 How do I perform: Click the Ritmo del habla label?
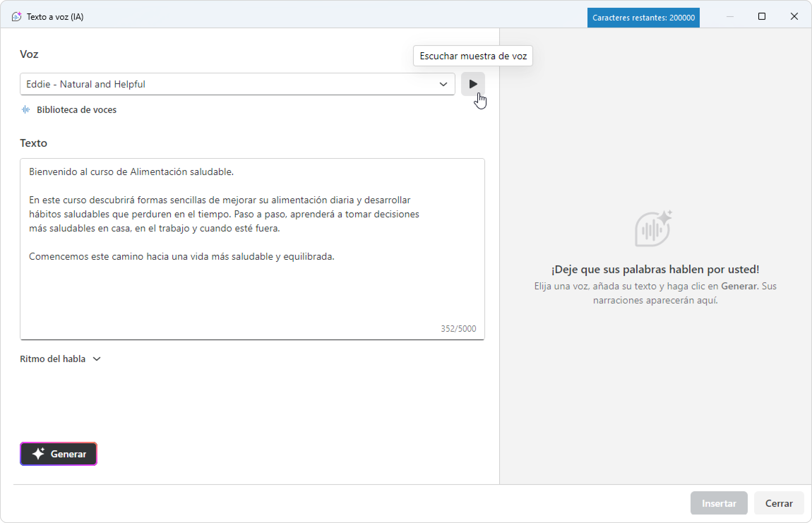coord(53,359)
